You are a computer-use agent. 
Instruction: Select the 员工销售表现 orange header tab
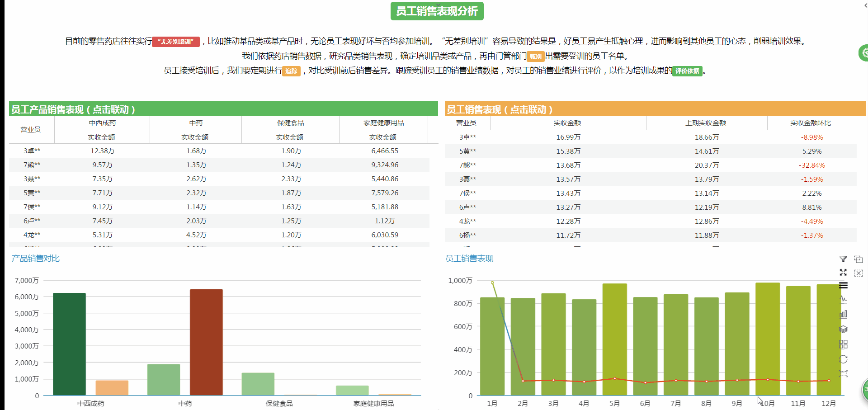(x=500, y=109)
